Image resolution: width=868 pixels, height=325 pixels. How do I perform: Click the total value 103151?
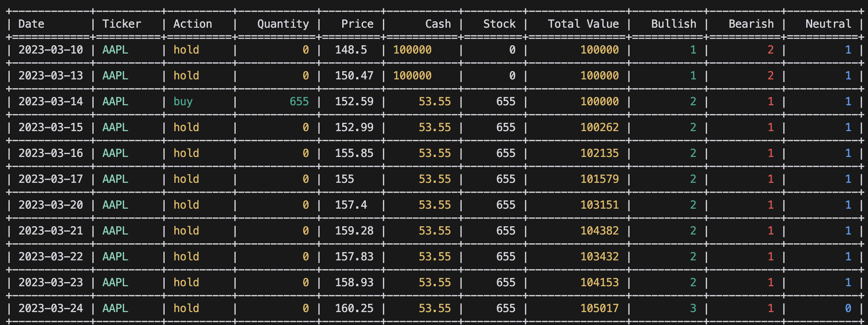click(599, 205)
